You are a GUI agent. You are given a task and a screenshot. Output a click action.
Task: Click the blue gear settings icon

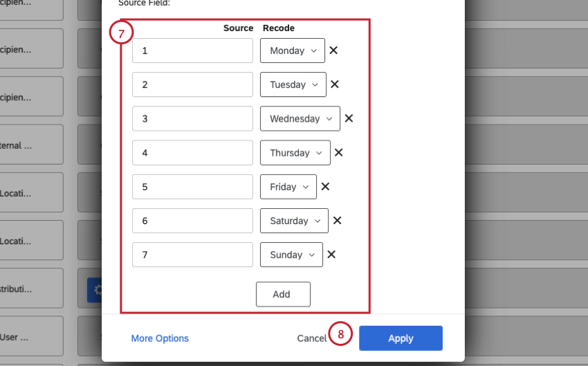95,290
